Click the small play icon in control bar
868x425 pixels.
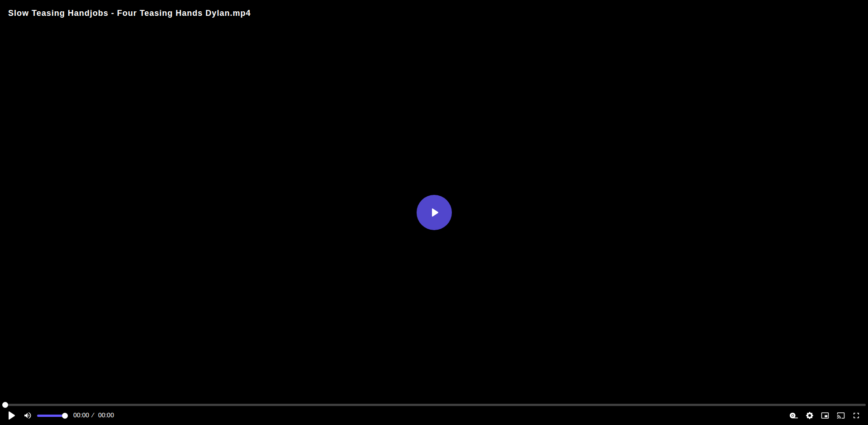tap(12, 416)
